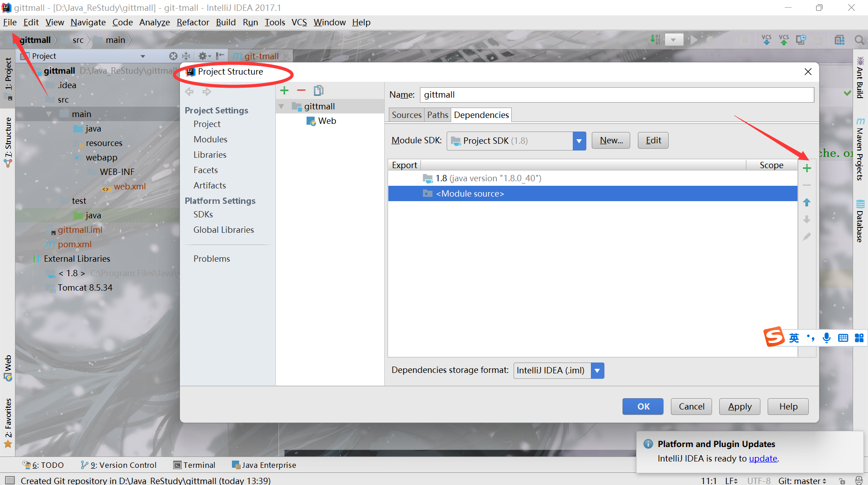This screenshot has height=485, width=868.
Task: Open Project Structure toolbar icon
Action: coord(840,40)
